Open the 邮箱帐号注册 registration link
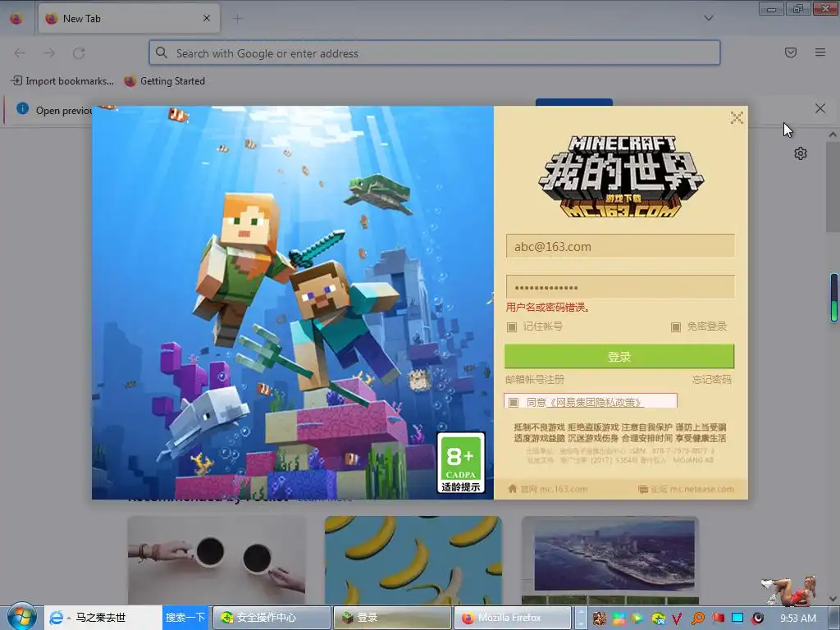This screenshot has width=840, height=630. 535,380
